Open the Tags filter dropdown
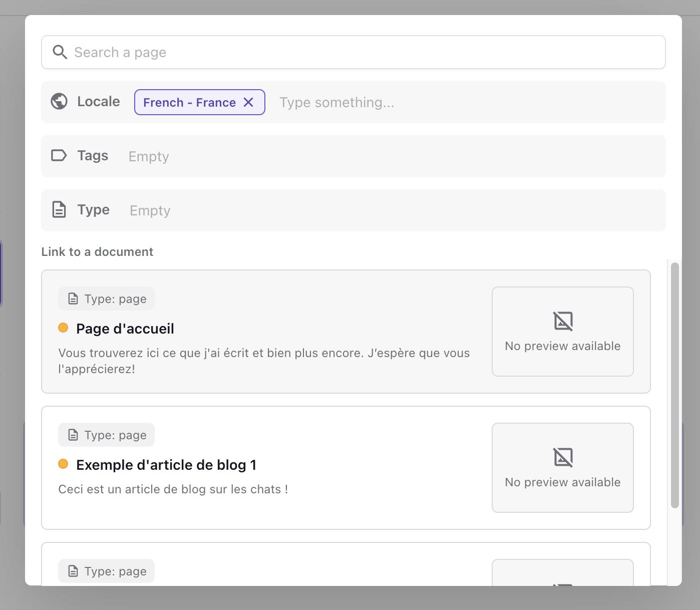 391,156
